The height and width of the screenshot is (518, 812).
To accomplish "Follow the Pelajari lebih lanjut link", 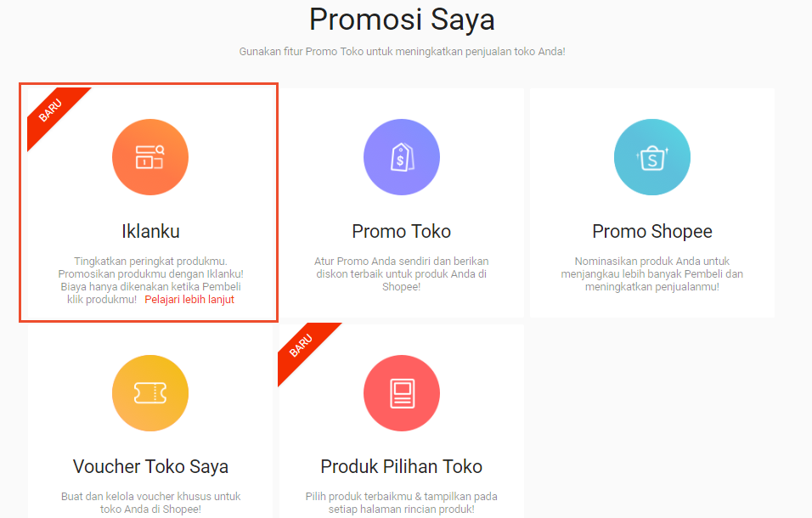I will [x=189, y=300].
